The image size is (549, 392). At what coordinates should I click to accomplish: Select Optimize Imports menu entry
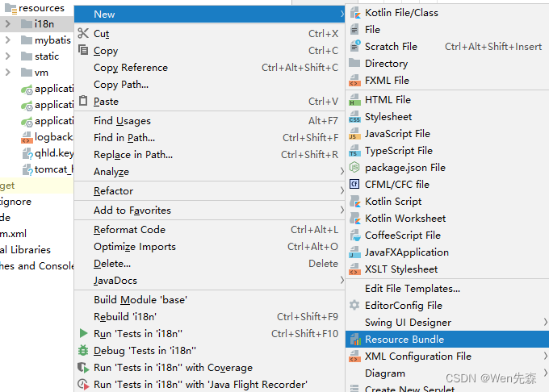[209, 247]
